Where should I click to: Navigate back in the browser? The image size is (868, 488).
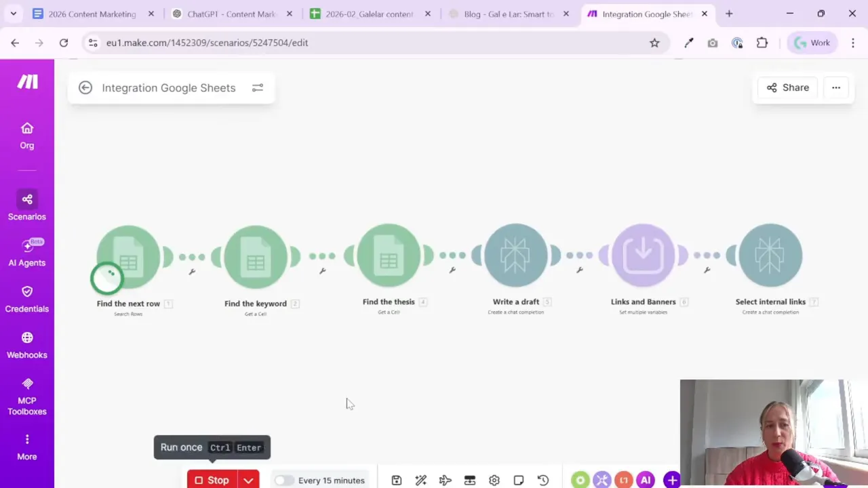tap(15, 43)
